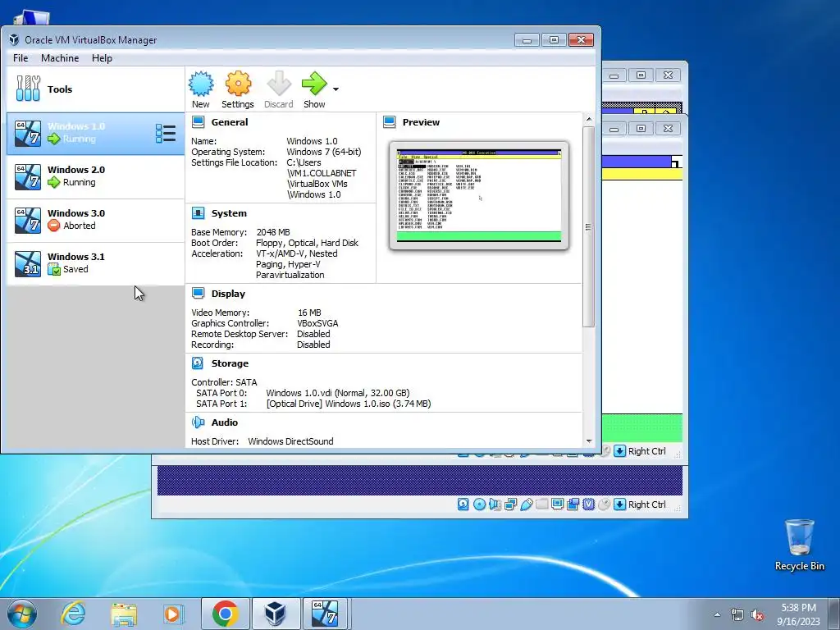The image size is (840, 630).
Task: Select the Windows 1.0 virtual machine
Action: (95, 134)
